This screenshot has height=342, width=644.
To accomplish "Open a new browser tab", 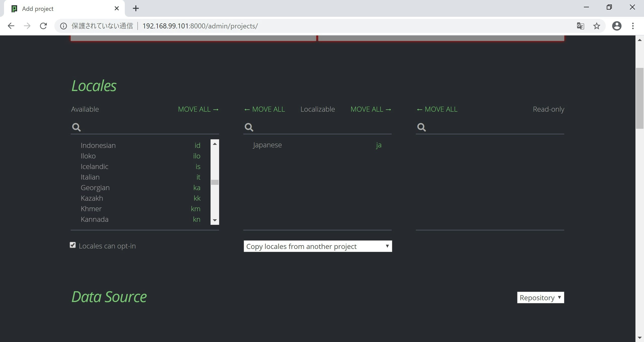I will click(136, 9).
